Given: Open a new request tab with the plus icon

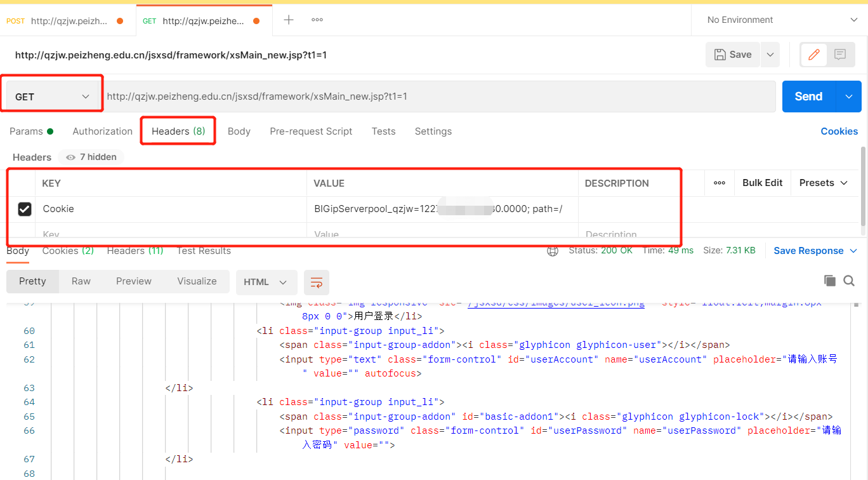Looking at the screenshot, I should 289,20.
